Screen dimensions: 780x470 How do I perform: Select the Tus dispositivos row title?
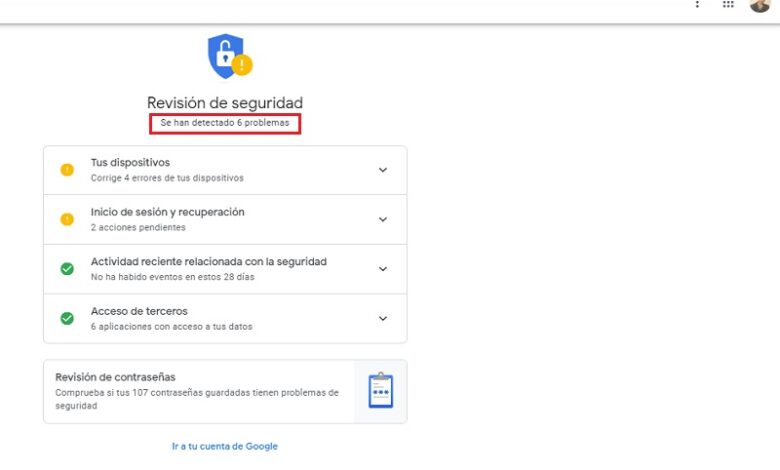coord(130,163)
